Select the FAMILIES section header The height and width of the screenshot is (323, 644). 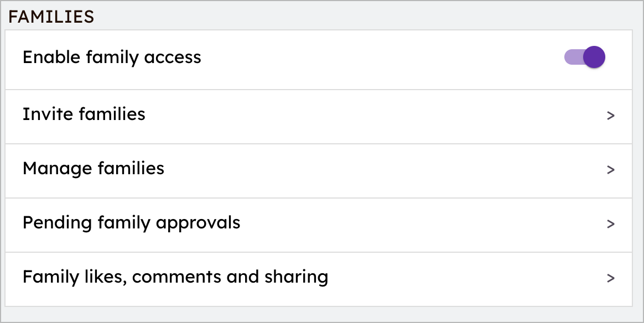pyautogui.click(x=51, y=17)
